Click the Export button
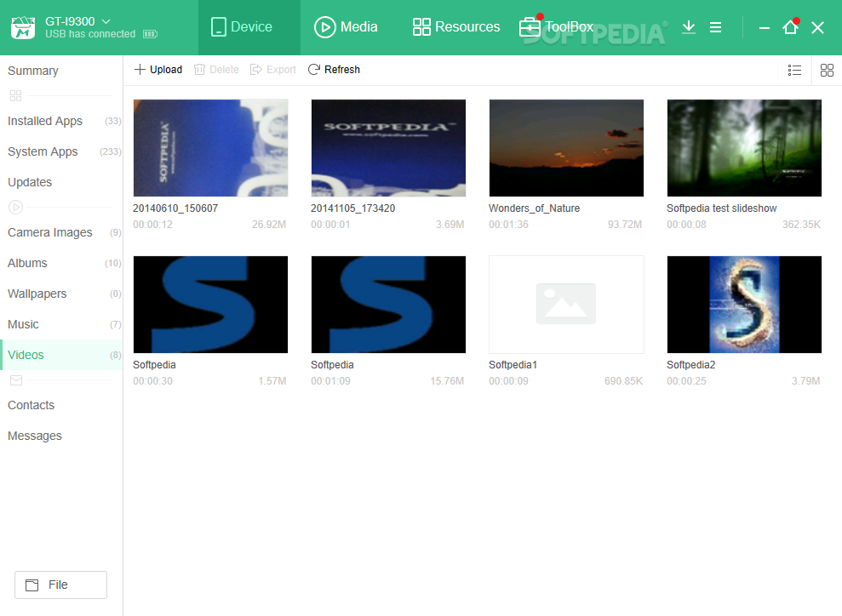Viewport: 842px width, 616px height. coord(273,69)
